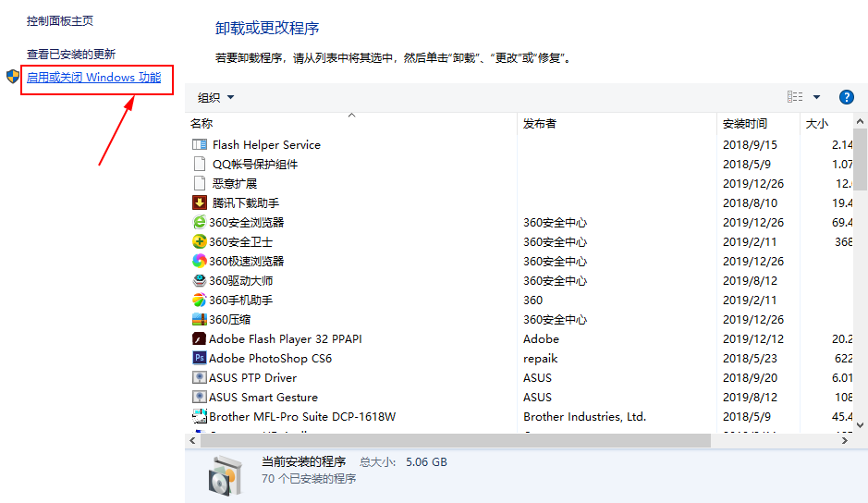Sort by the 安装时间 column header
This screenshot has width=868, height=503.
pos(745,124)
